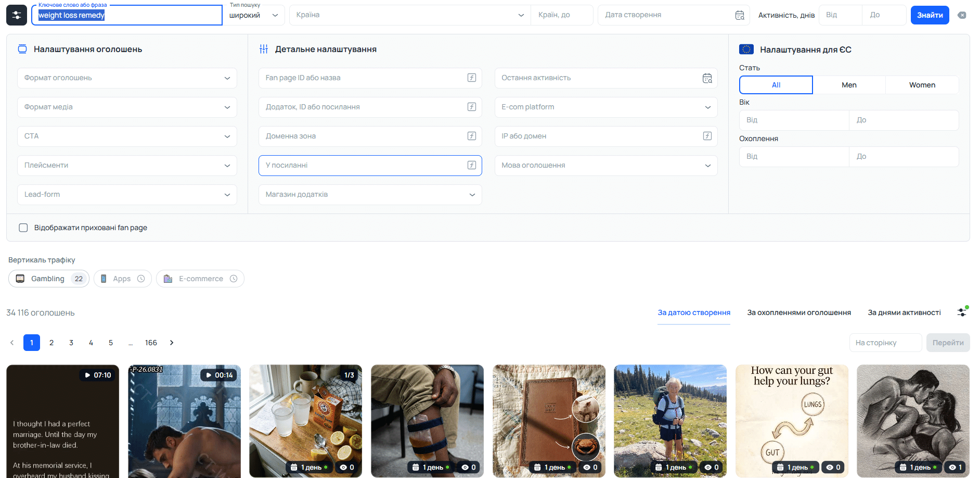980x478 pixels.
Task: Click the filter sliders icon beside keyword field
Action: point(17,15)
